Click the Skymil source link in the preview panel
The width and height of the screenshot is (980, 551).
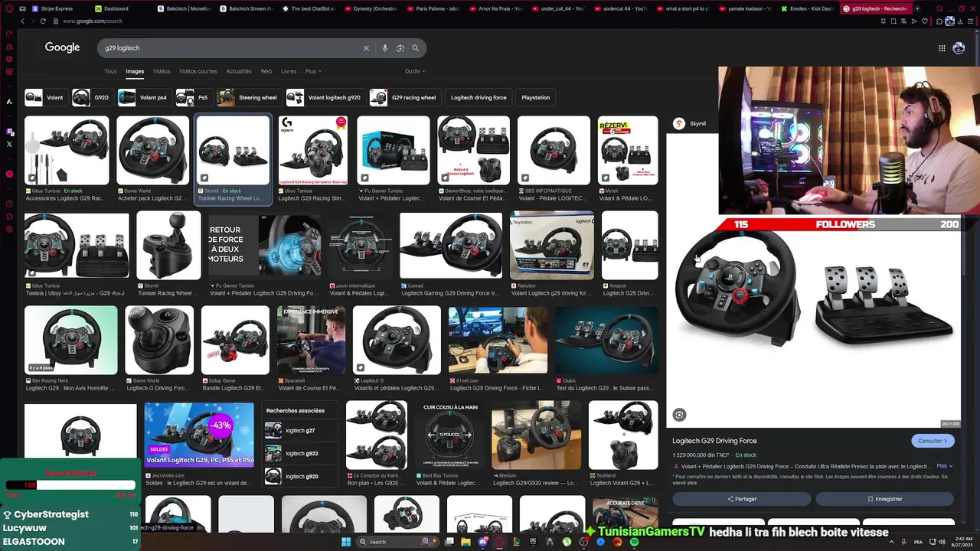(690, 123)
